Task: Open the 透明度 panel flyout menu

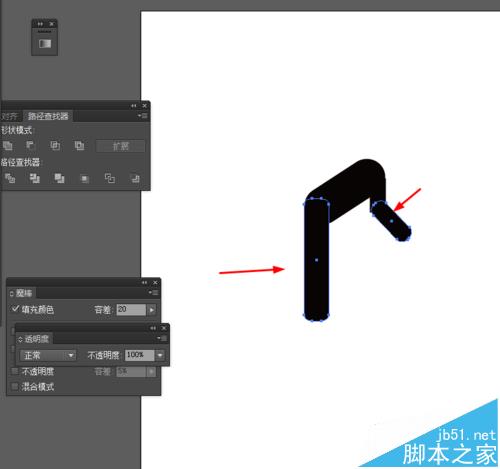Action: (163, 339)
